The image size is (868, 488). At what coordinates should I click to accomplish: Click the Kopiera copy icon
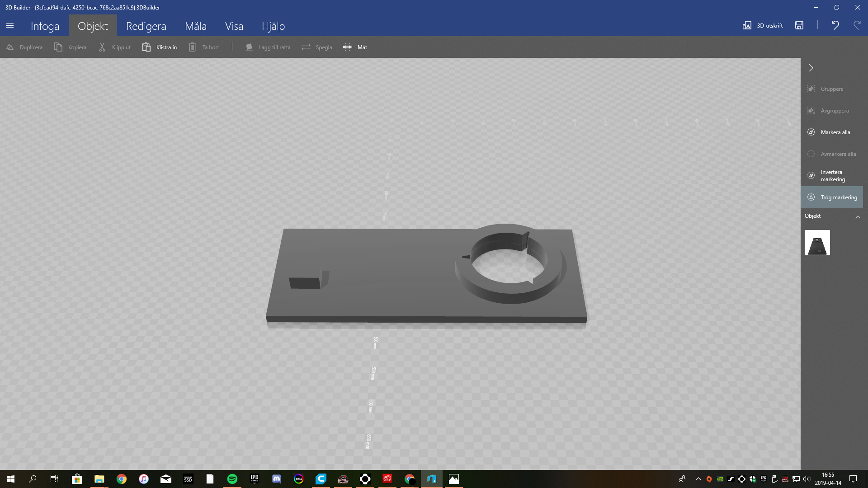[58, 47]
